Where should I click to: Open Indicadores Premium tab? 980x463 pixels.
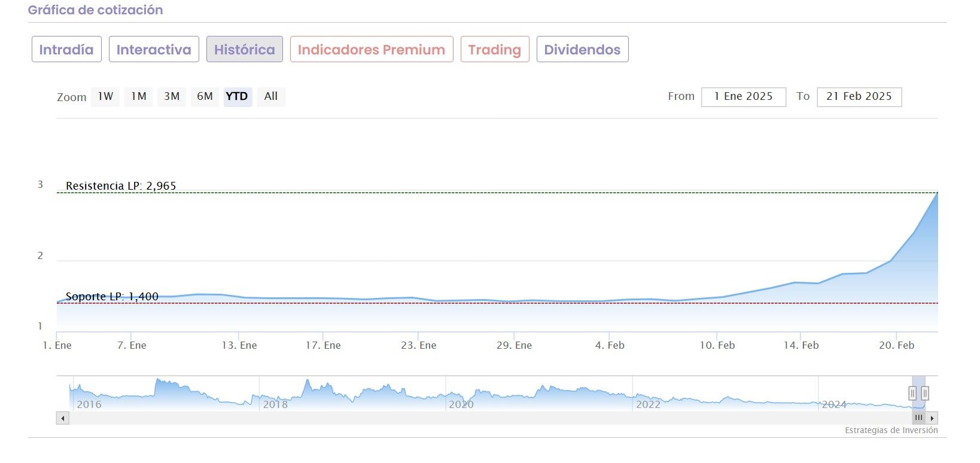(372, 50)
